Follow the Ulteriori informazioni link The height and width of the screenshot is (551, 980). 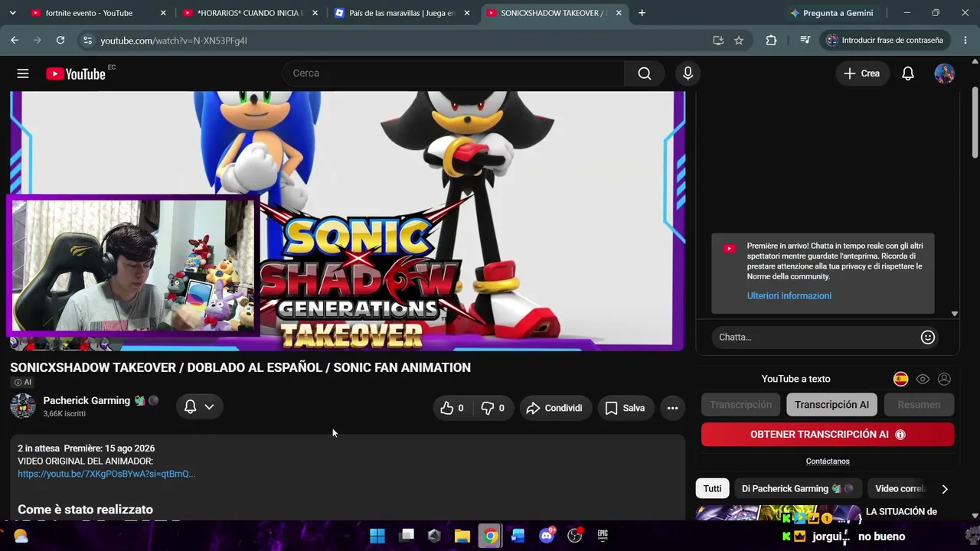pos(789,295)
